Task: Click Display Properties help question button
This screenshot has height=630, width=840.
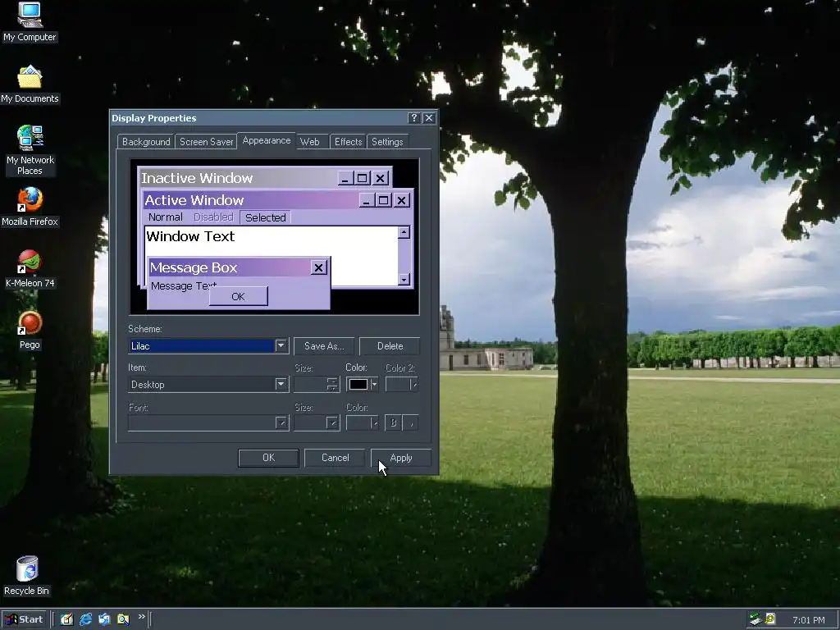Action: point(413,118)
